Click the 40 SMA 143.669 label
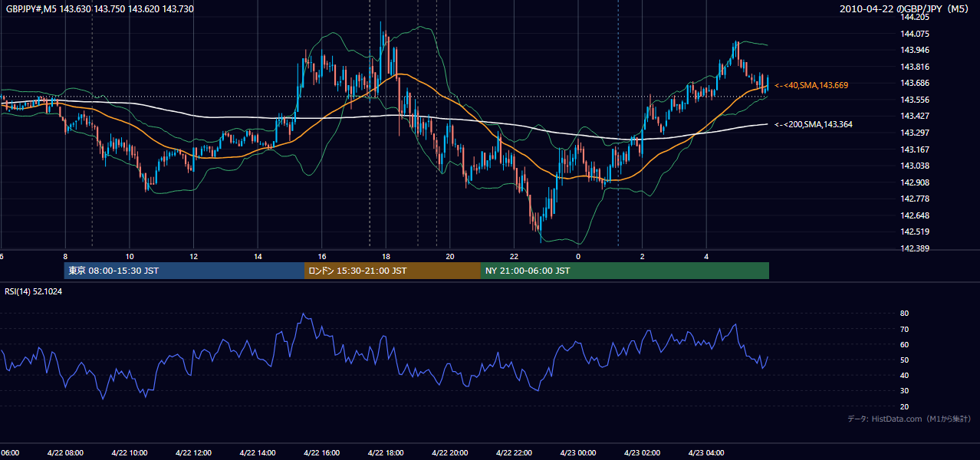This screenshot has height=460, width=980. coord(811,85)
